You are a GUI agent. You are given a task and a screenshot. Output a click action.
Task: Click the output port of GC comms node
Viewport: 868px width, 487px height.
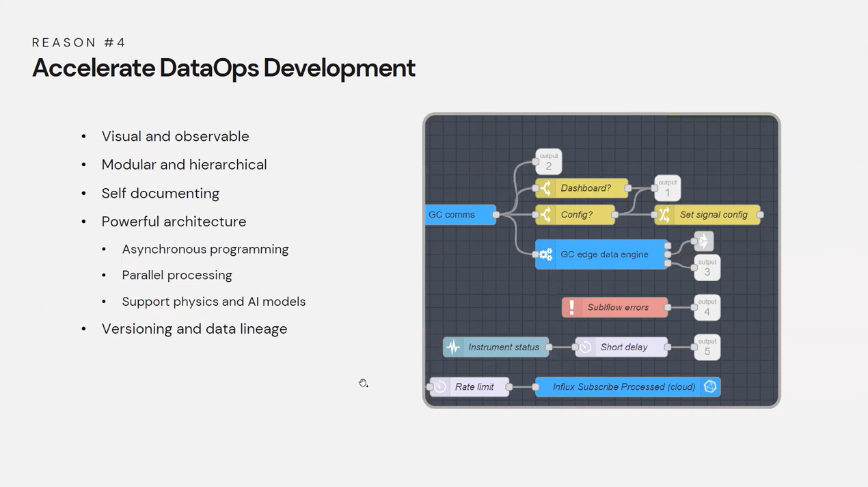[x=496, y=215]
